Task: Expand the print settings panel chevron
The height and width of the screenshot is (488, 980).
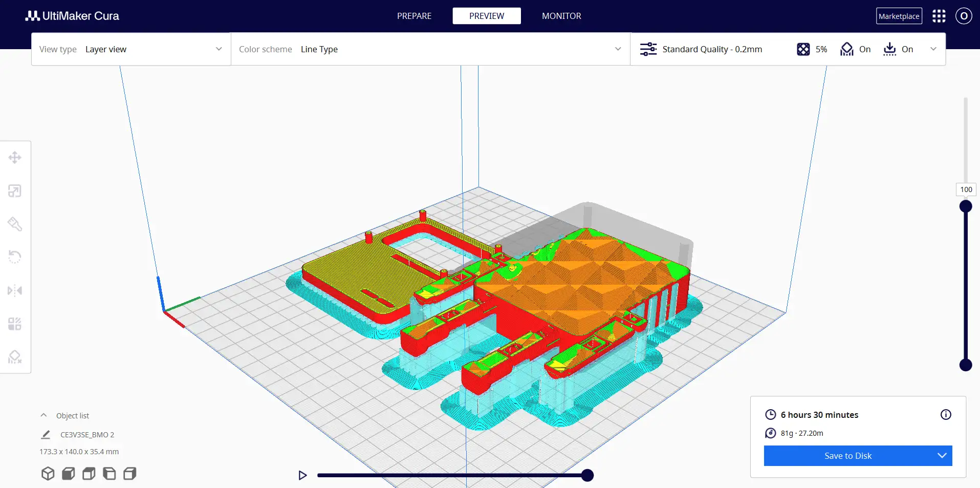Action: point(933,49)
